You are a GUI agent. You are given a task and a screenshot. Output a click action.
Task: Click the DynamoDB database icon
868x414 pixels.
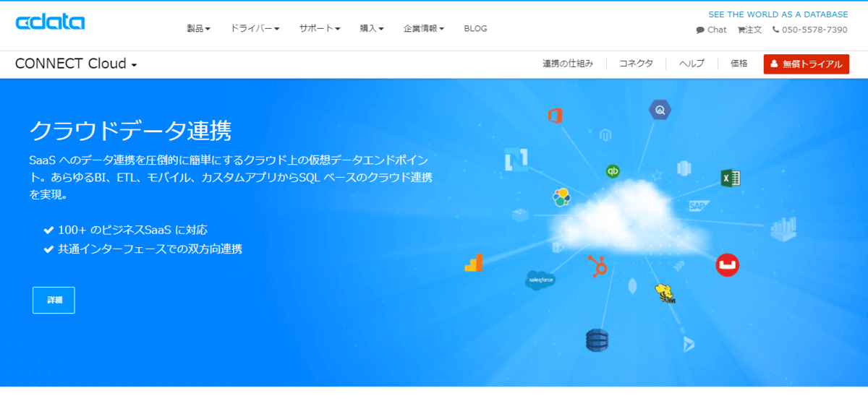597,340
